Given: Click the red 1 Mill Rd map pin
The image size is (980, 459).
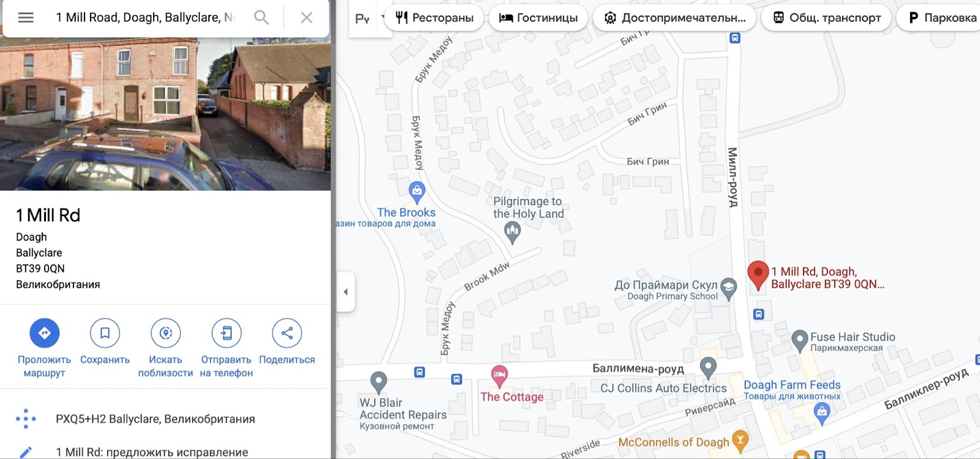Looking at the screenshot, I should [x=758, y=275].
